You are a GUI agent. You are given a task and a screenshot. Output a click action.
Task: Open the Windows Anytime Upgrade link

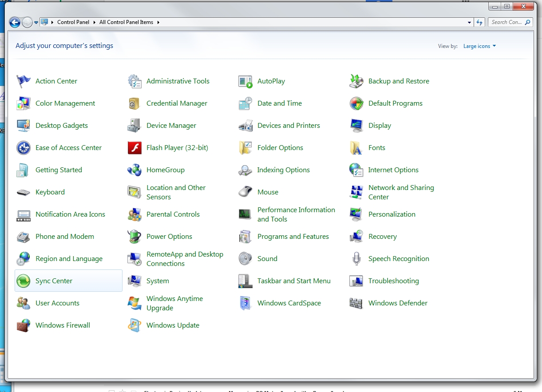pos(174,303)
